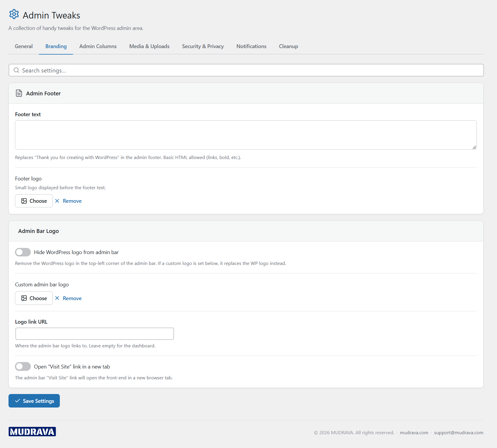Click the document icon next to Admin Footer

tap(19, 93)
